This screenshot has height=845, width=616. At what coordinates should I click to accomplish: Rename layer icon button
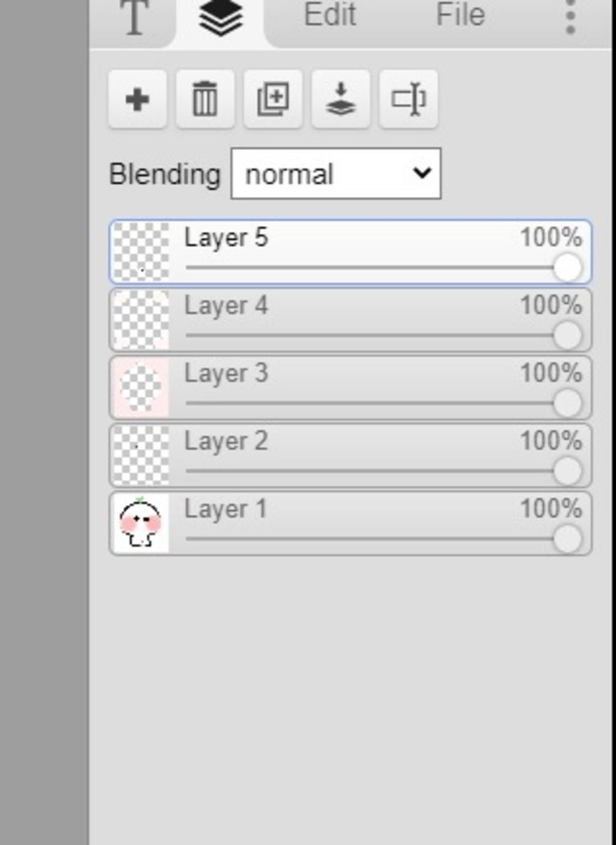click(x=408, y=99)
